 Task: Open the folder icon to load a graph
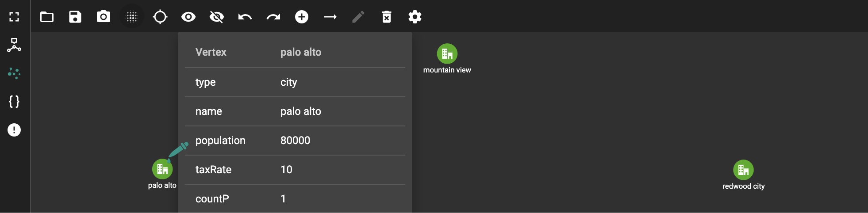47,17
